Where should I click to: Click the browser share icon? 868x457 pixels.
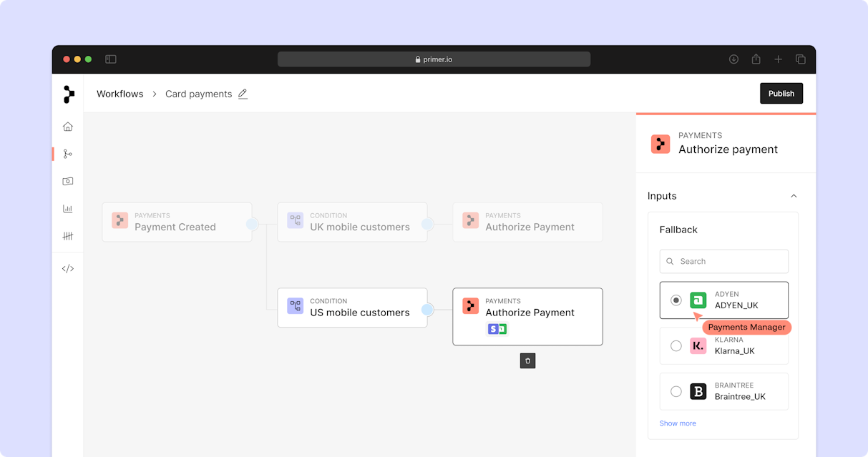pyautogui.click(x=756, y=59)
